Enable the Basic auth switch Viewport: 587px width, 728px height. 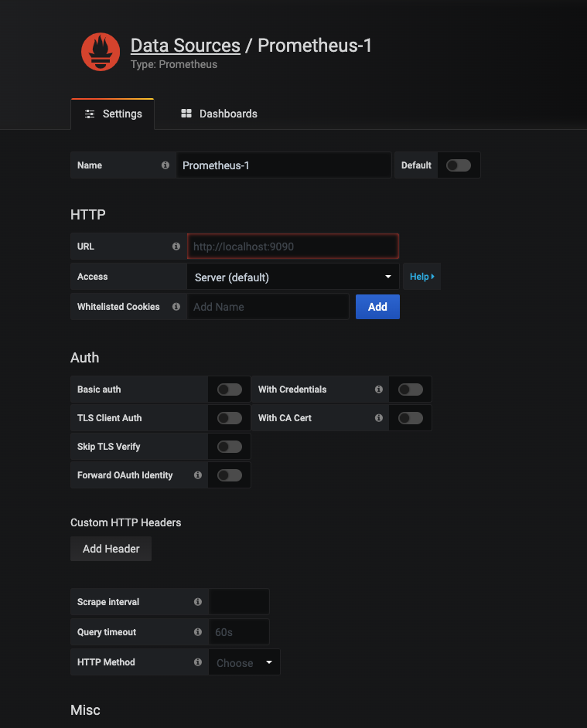click(x=230, y=389)
